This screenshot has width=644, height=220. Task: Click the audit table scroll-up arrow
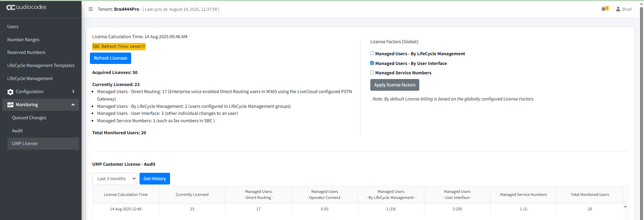coord(625,207)
